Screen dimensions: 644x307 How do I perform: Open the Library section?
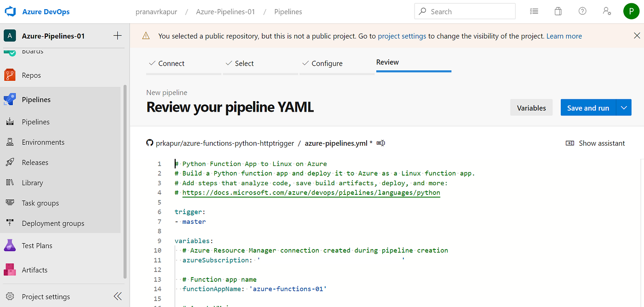[32, 182]
